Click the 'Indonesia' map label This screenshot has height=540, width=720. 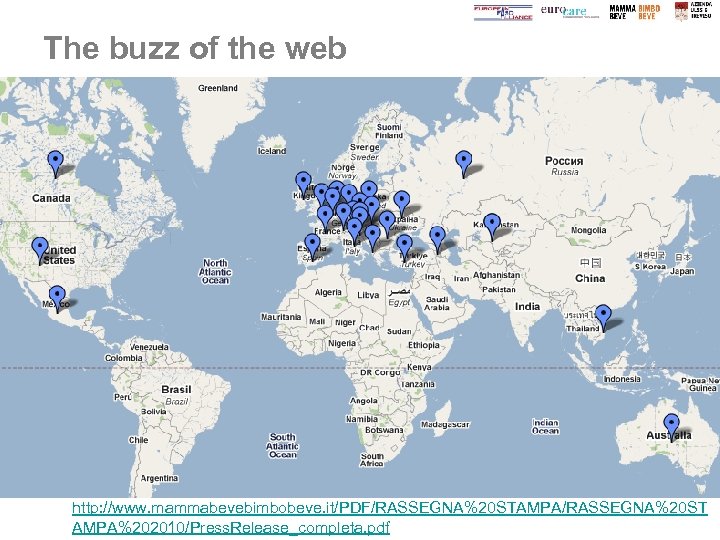(622, 379)
